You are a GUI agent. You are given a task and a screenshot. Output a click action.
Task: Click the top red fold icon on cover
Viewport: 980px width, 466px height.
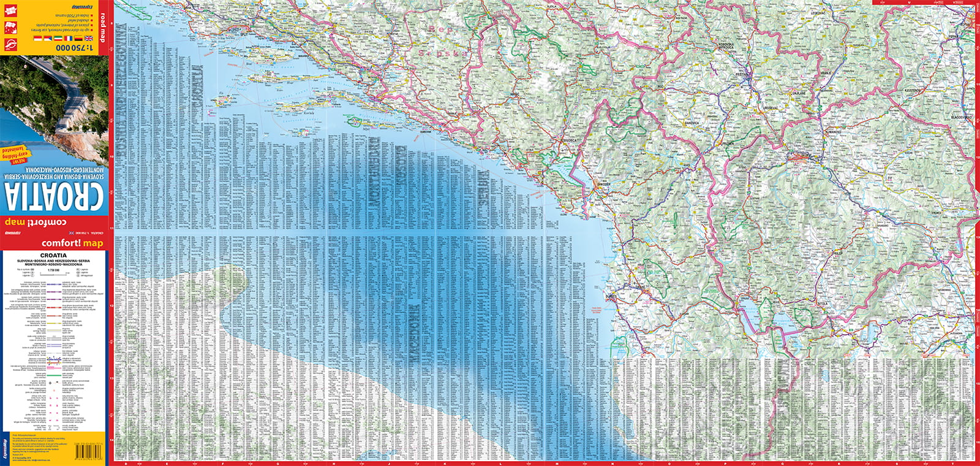(x=9, y=10)
